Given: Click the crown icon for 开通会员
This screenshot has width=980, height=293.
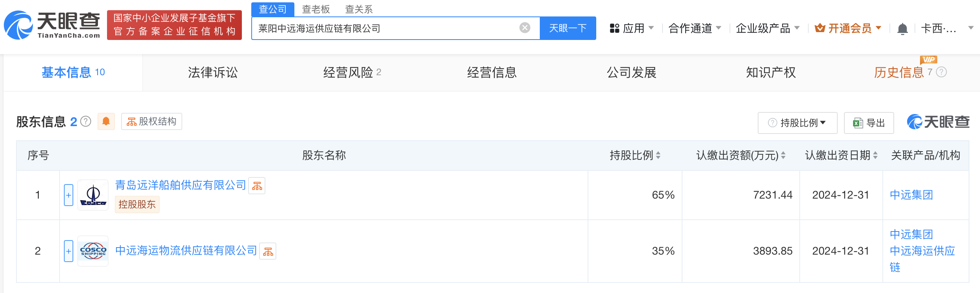Looking at the screenshot, I should [820, 28].
